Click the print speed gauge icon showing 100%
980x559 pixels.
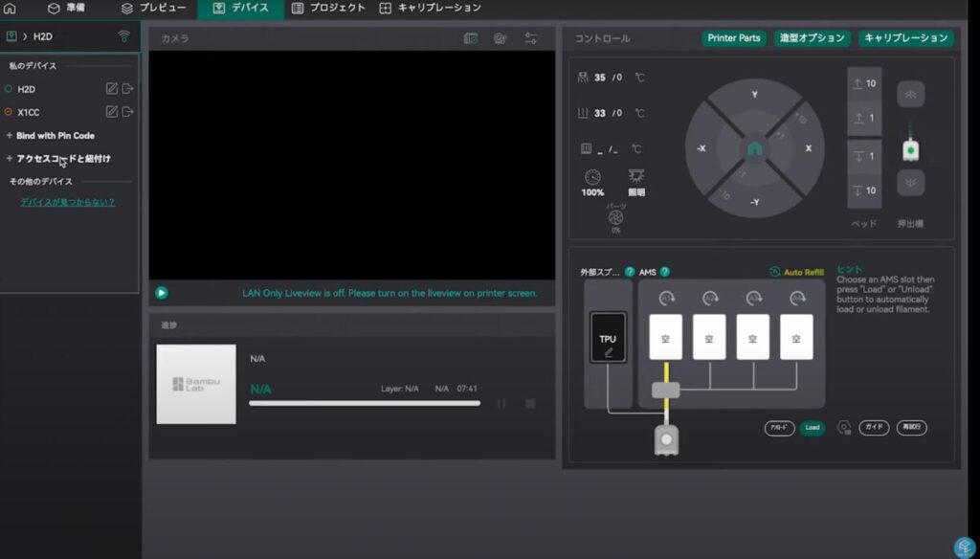tap(592, 178)
